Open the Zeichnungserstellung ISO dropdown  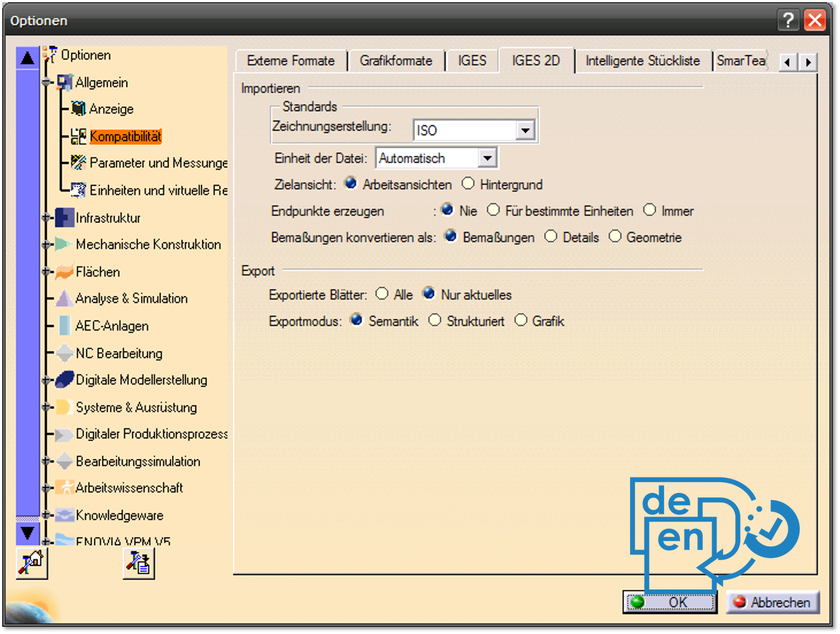[x=525, y=131]
